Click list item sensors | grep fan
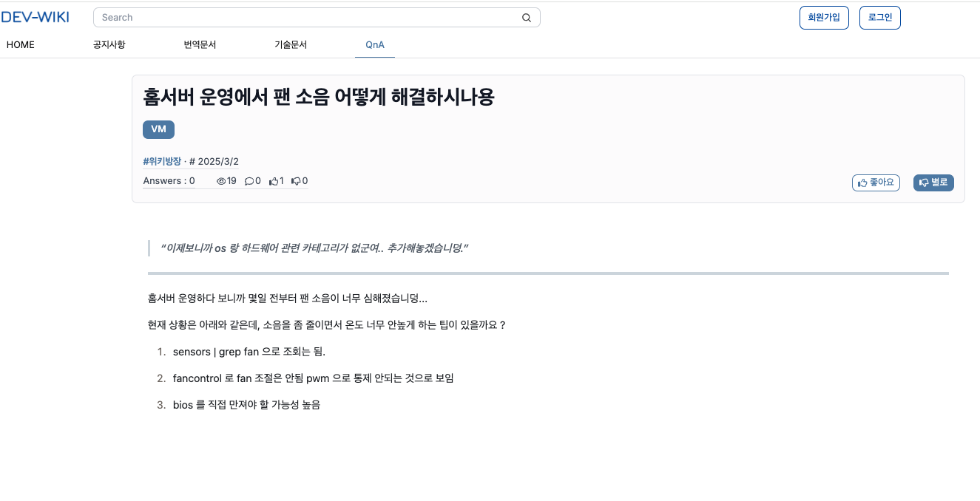Image resolution: width=980 pixels, height=501 pixels. click(249, 352)
